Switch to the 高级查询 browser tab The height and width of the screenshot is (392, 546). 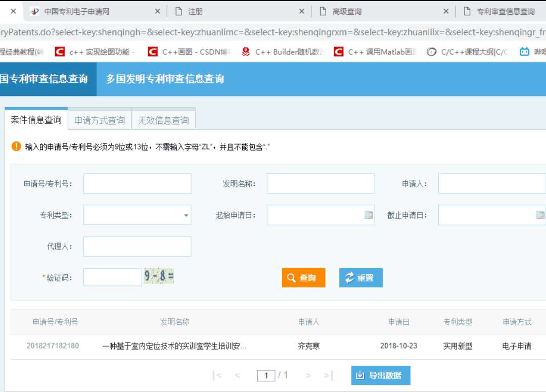point(379,11)
